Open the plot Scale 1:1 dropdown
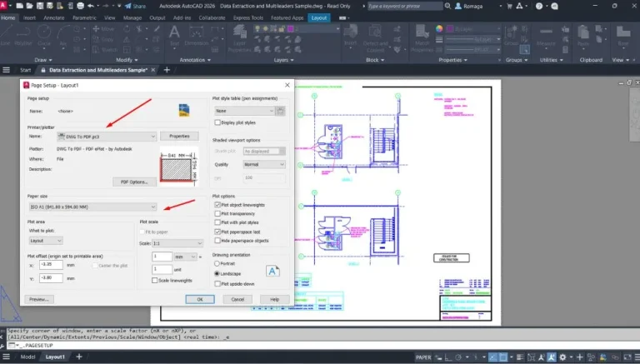Screen dimensions: 640x364 coord(177,243)
